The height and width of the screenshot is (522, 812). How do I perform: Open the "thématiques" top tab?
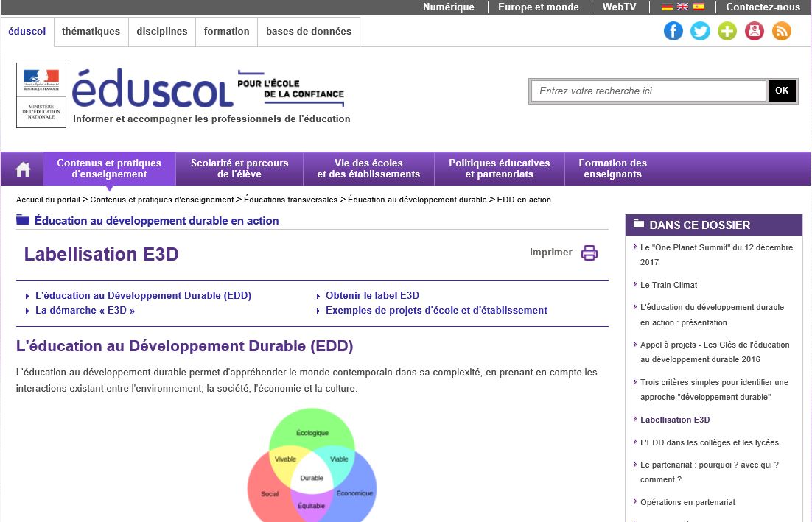point(91,32)
